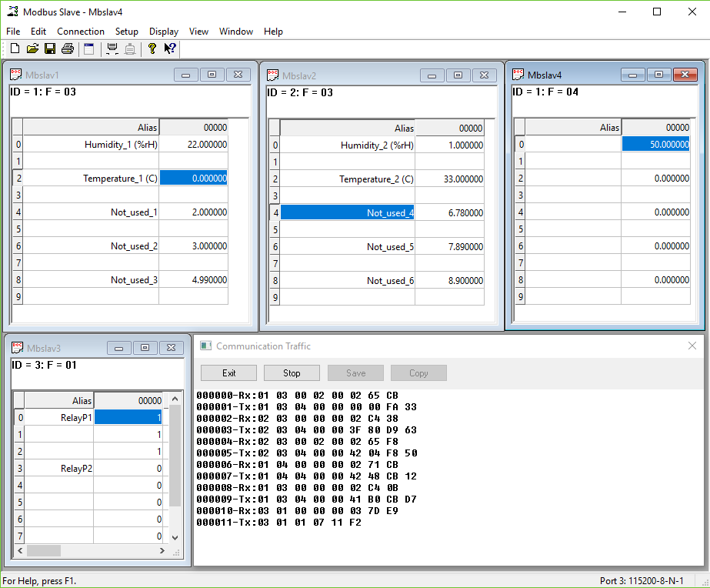This screenshot has width=710, height=588.
Task: Select the Humidity_2 (%rH) alias cell
Action: tap(347, 145)
